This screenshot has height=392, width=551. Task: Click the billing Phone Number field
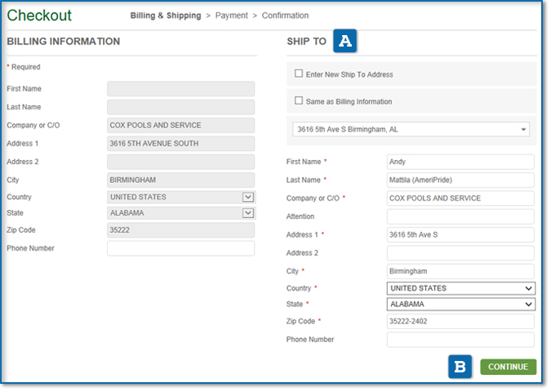click(180, 248)
